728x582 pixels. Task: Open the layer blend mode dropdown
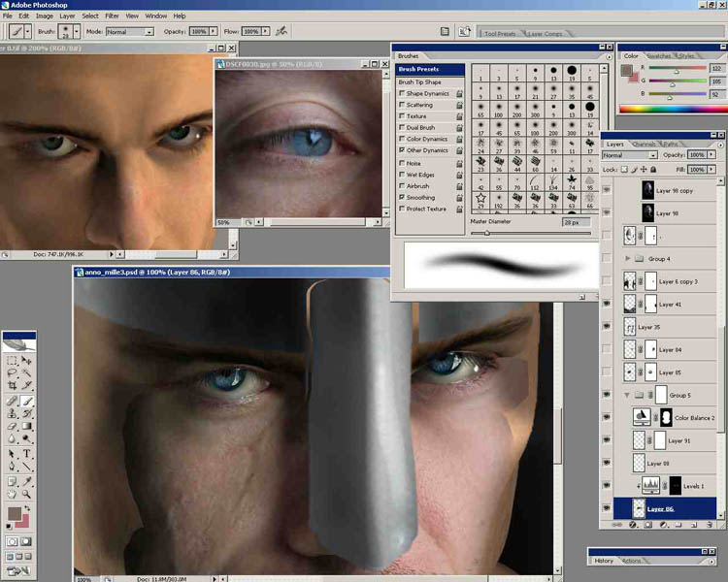coord(629,155)
